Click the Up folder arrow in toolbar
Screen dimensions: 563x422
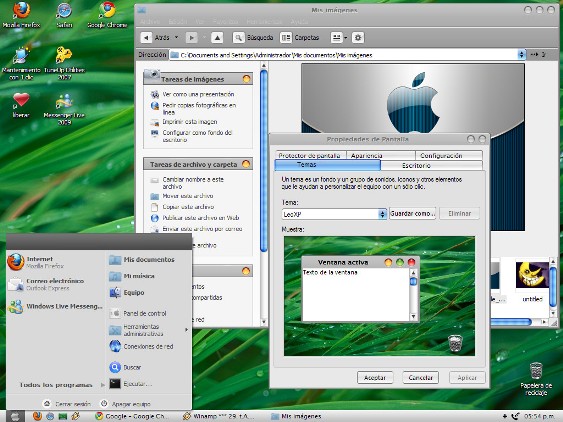217,37
